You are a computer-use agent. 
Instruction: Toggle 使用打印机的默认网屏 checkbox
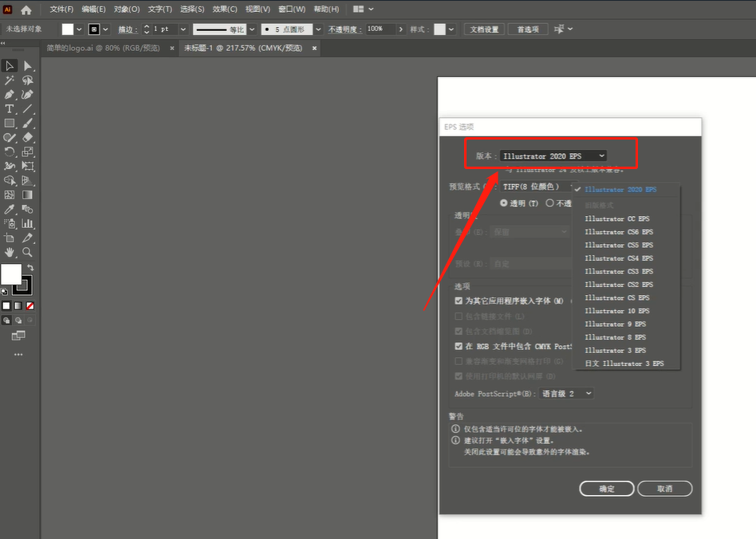click(459, 376)
